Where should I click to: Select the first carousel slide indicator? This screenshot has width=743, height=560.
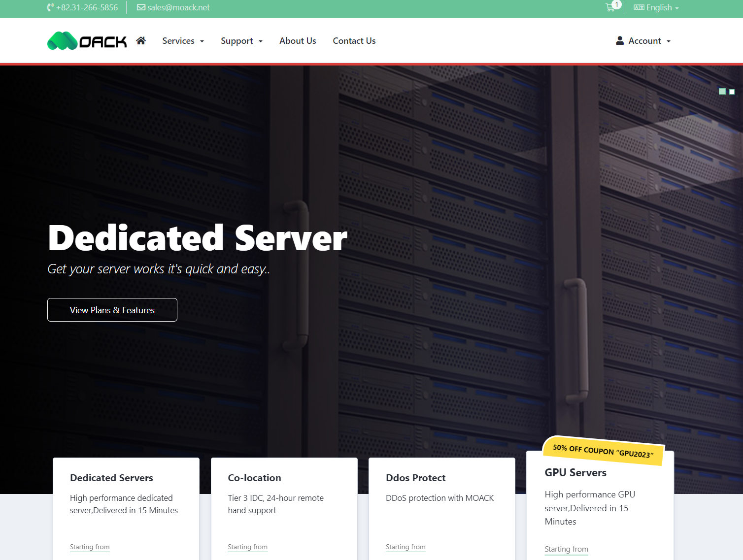point(722,92)
